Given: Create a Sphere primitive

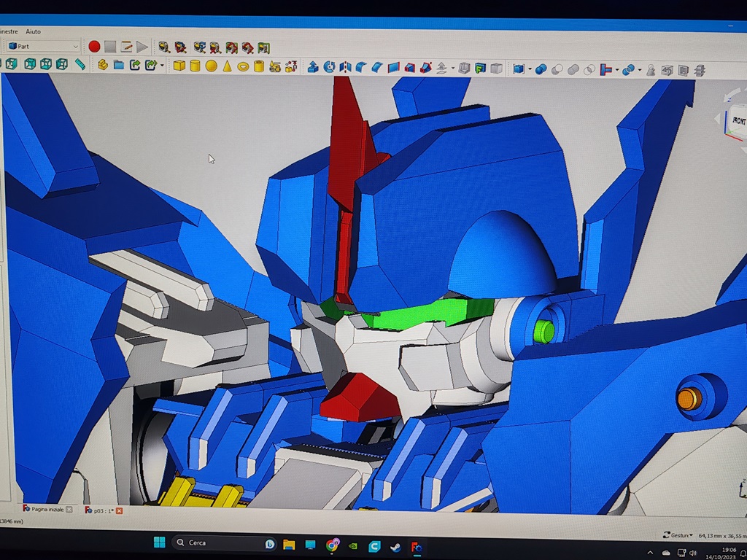Looking at the screenshot, I should coord(211,66).
